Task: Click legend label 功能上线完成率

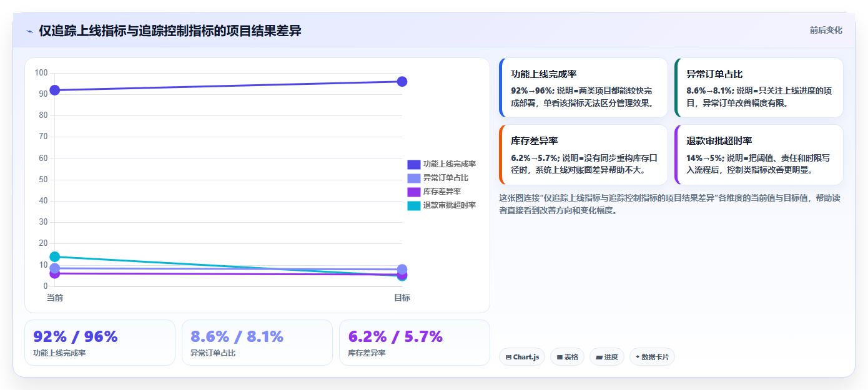Action: click(x=450, y=164)
